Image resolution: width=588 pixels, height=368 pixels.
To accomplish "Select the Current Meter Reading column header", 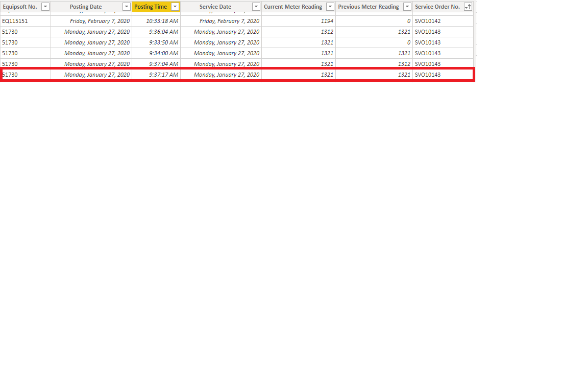I will pyautogui.click(x=293, y=7).
